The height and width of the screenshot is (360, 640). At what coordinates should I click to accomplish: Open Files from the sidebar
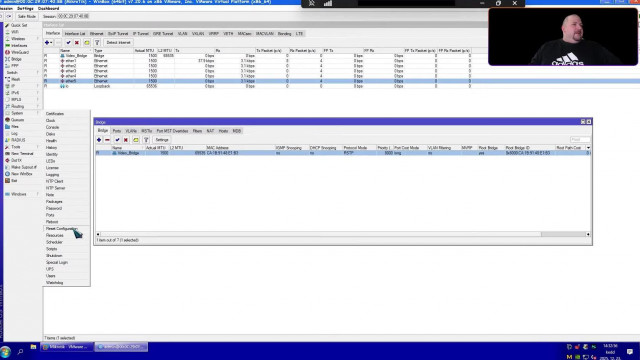[15, 127]
